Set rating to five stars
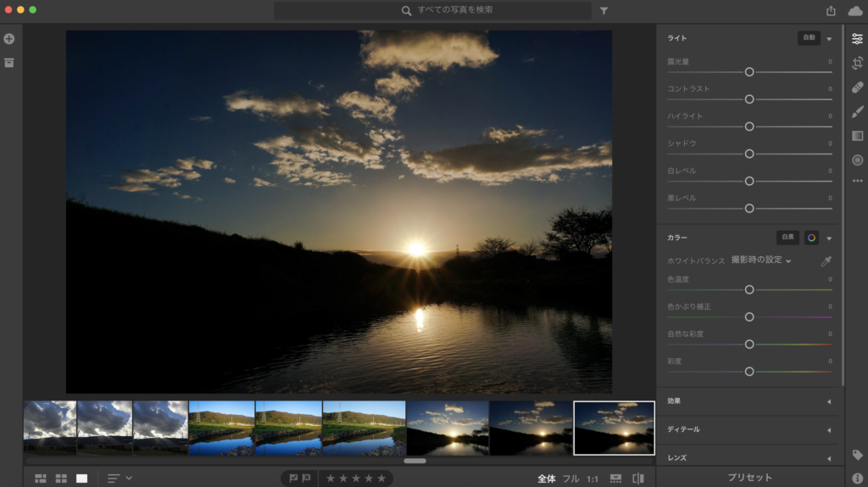The width and height of the screenshot is (868, 487). [381, 479]
